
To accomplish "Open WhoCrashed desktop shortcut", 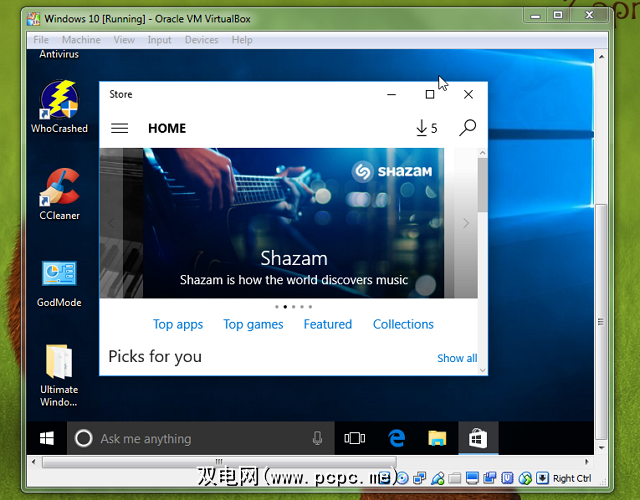I will tap(59, 107).
